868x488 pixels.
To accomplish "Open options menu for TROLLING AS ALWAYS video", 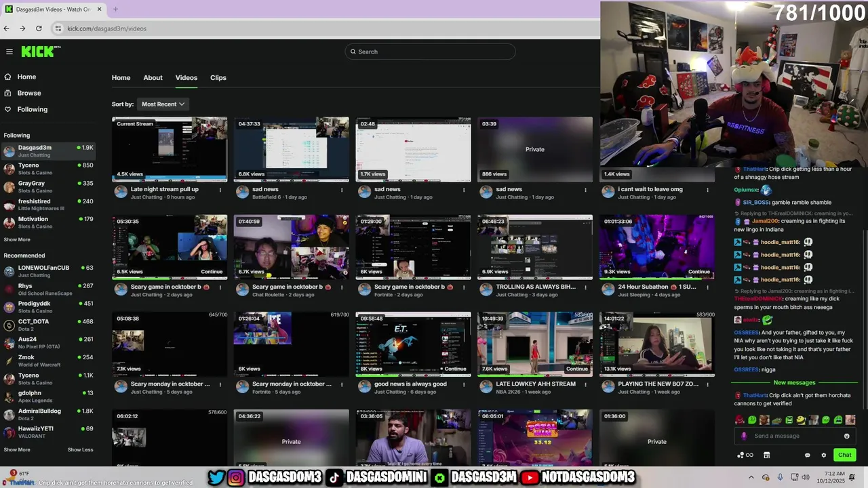I will [x=586, y=287].
